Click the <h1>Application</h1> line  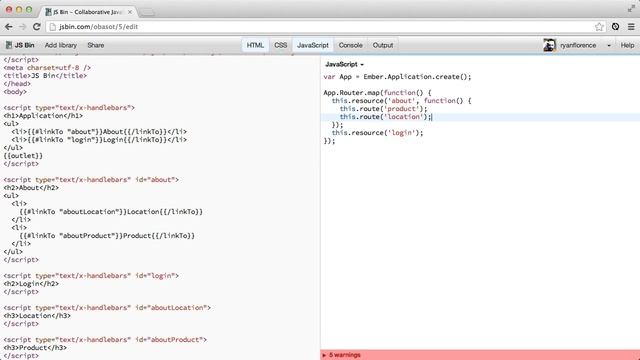click(43, 116)
